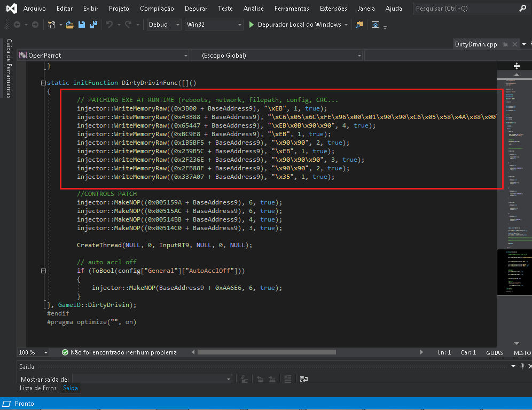Open the document tabs overflow dropdown

point(524,44)
